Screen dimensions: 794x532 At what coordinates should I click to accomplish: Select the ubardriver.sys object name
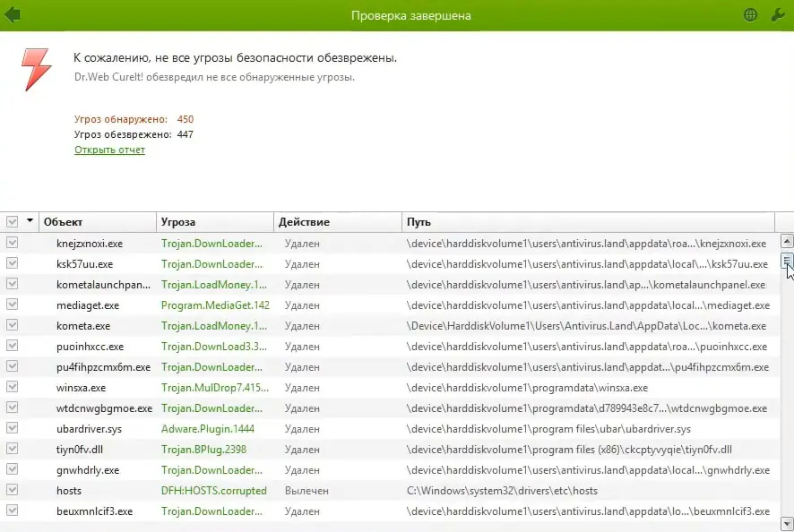coord(89,429)
